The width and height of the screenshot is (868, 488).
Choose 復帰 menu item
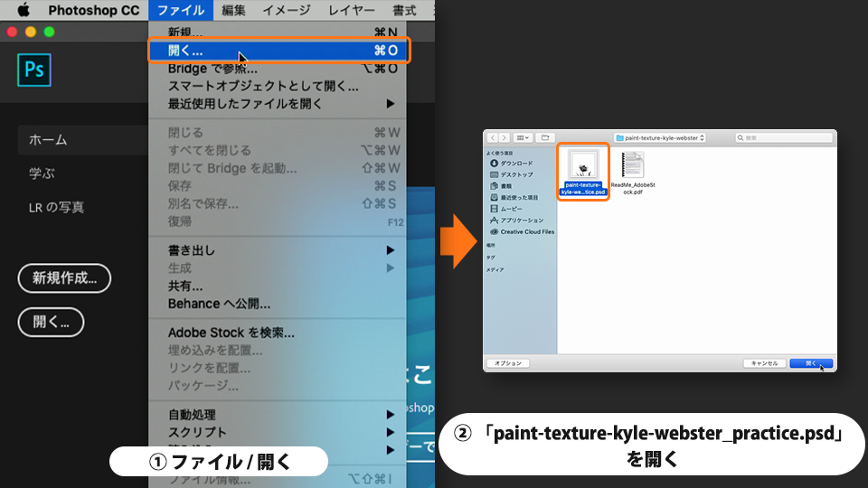coord(278,221)
